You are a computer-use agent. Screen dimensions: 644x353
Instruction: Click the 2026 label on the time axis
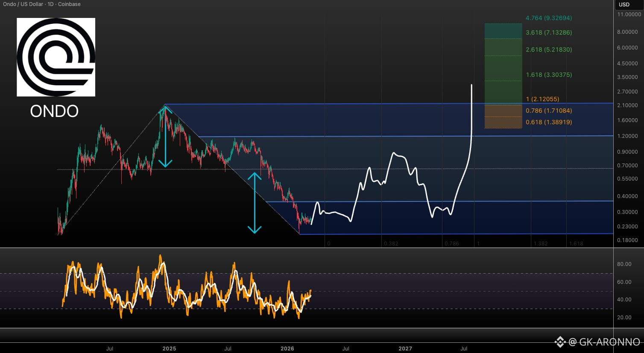tap(287, 349)
